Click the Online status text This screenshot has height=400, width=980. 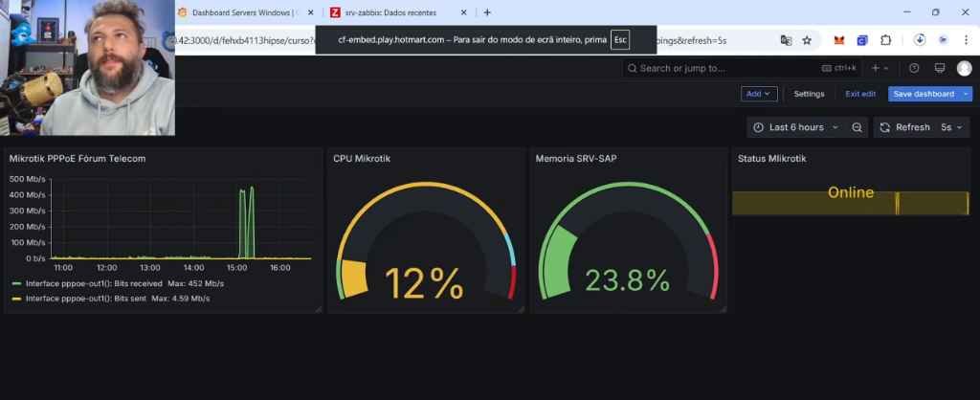(851, 192)
